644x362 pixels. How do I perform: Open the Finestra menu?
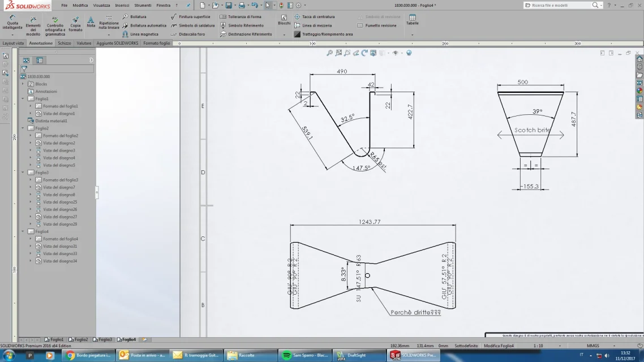pos(163,5)
